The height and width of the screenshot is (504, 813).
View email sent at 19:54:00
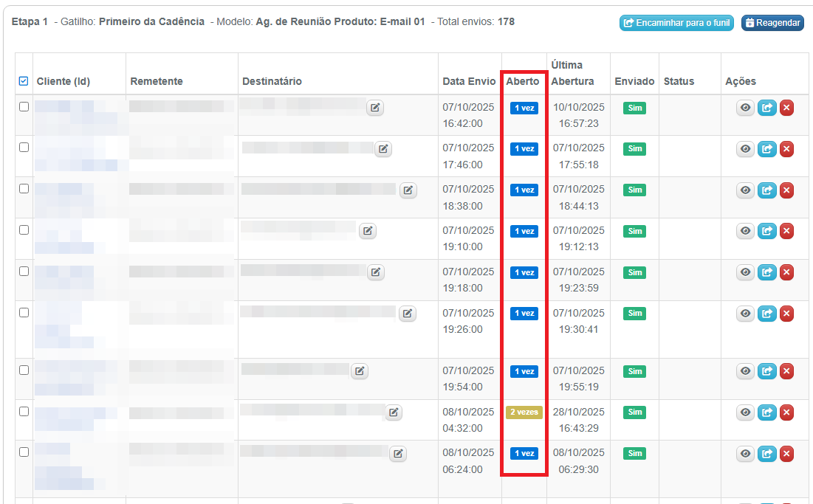click(x=746, y=371)
